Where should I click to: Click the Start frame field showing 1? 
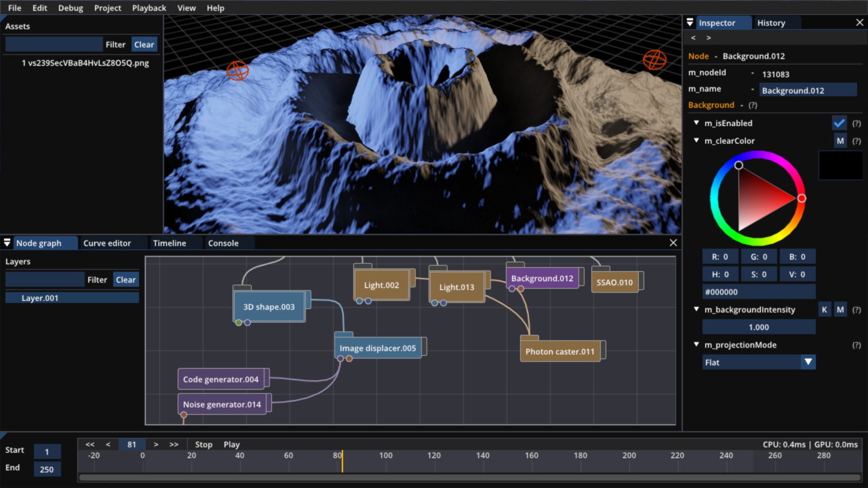tap(47, 451)
